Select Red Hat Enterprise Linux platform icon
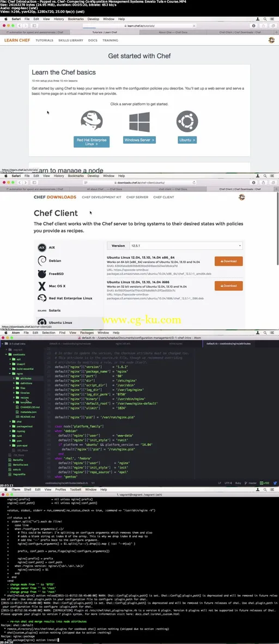The image size is (279, 644). (41, 298)
